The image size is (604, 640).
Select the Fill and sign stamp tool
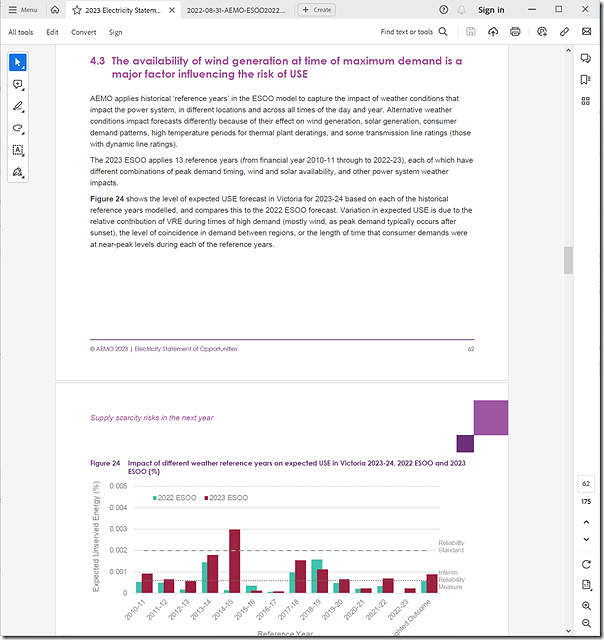pyautogui.click(x=18, y=172)
